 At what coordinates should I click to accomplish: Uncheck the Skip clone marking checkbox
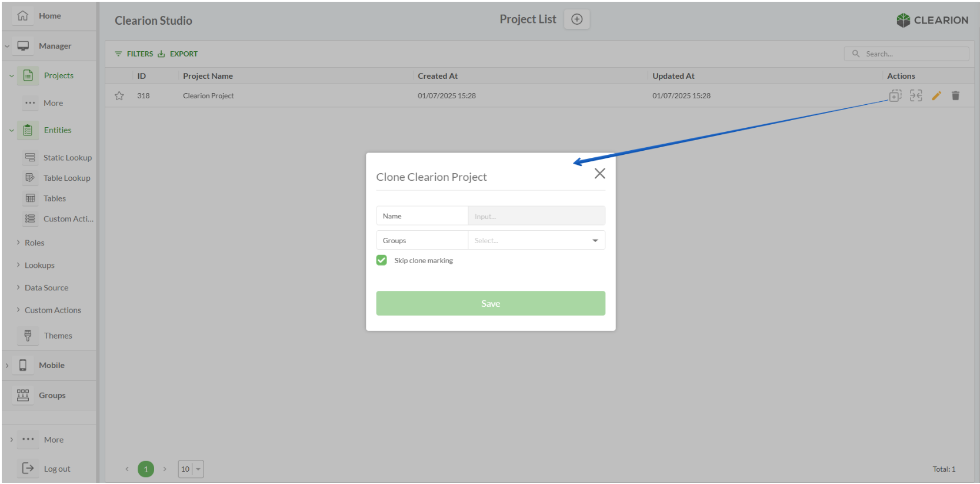(x=382, y=260)
